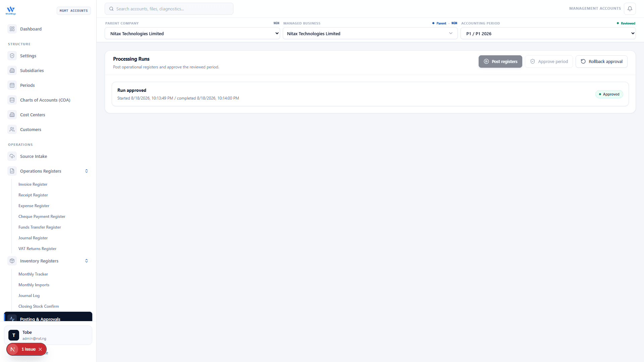
Task: Click the Approve period button
Action: coord(549,61)
